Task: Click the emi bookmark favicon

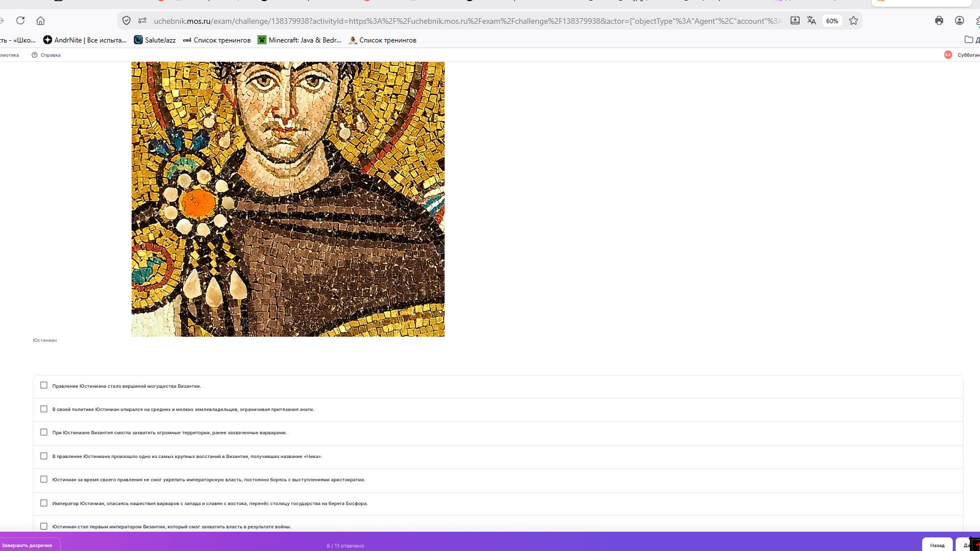Action: point(187,40)
